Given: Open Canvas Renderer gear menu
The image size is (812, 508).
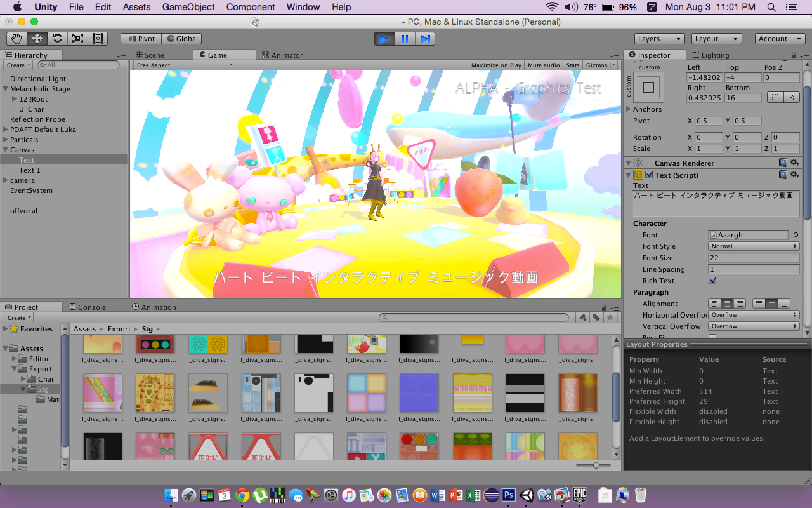Looking at the screenshot, I should click(x=794, y=163).
